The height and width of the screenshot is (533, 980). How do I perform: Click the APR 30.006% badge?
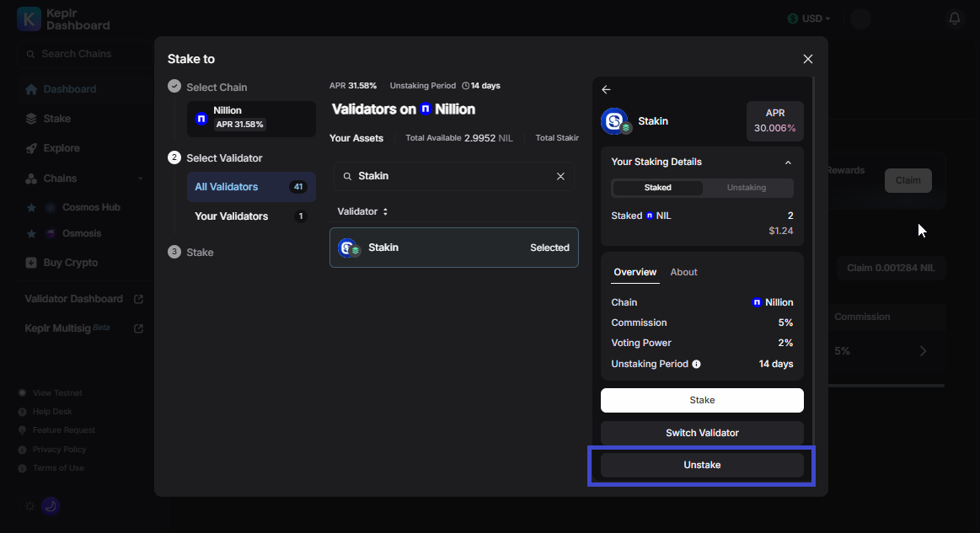[x=775, y=121]
